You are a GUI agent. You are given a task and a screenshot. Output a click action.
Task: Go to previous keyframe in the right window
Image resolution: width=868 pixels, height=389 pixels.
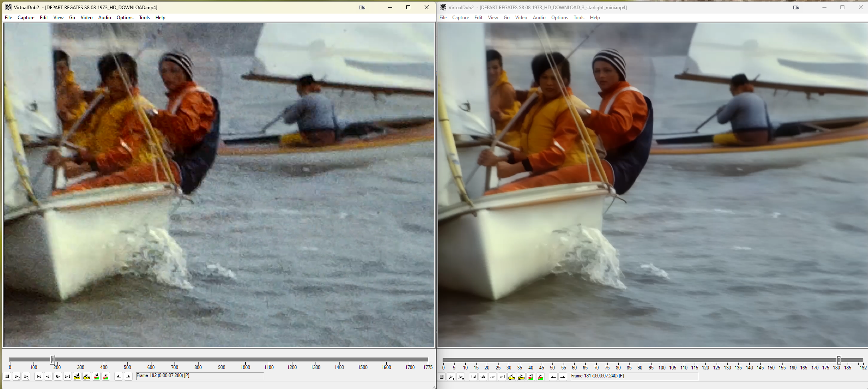pos(512,377)
